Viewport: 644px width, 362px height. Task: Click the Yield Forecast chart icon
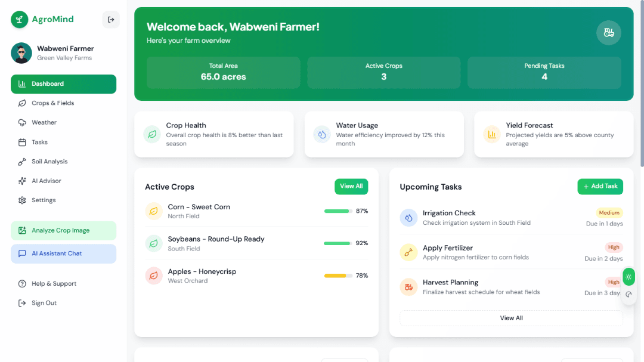491,135
